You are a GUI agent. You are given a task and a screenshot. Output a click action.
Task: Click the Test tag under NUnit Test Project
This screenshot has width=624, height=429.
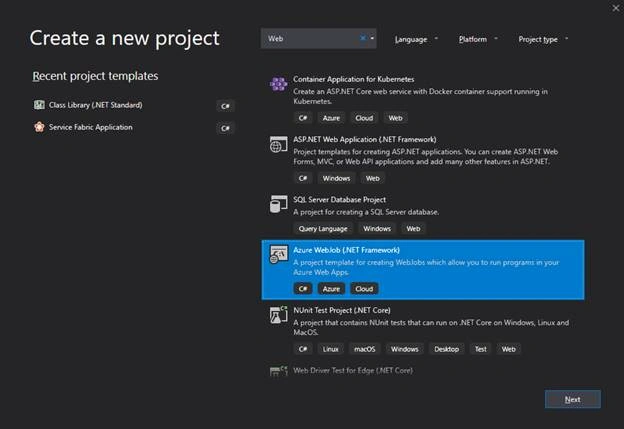point(480,349)
